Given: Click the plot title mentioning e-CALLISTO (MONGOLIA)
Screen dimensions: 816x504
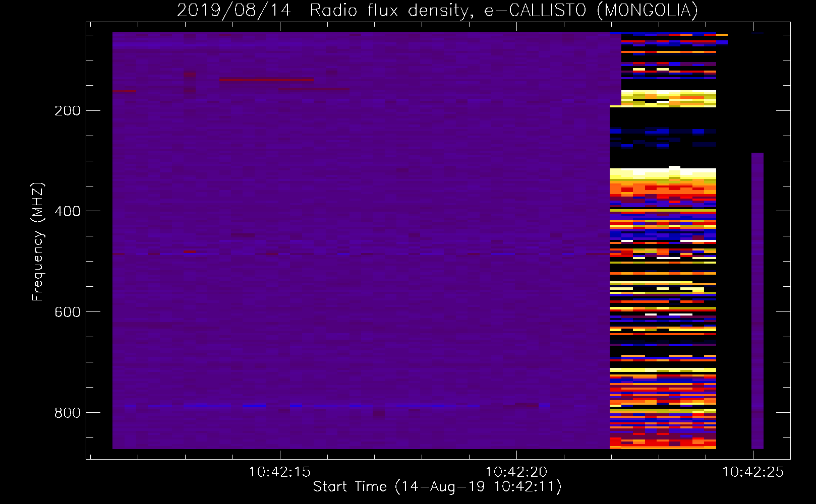Looking at the screenshot, I should [437, 10].
